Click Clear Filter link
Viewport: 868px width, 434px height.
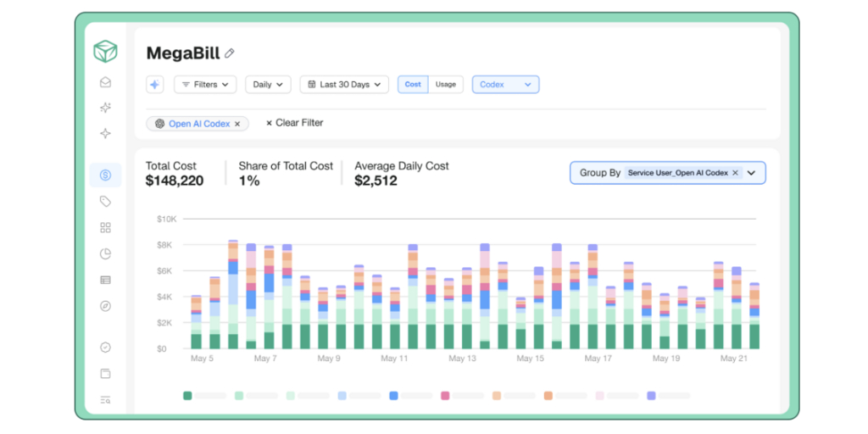pos(294,123)
